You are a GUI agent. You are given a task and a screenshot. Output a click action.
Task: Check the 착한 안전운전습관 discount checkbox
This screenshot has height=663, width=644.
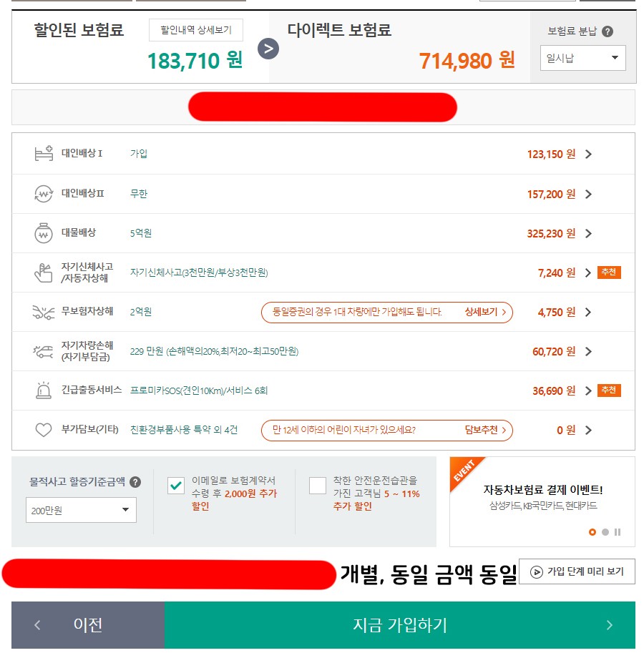click(317, 486)
